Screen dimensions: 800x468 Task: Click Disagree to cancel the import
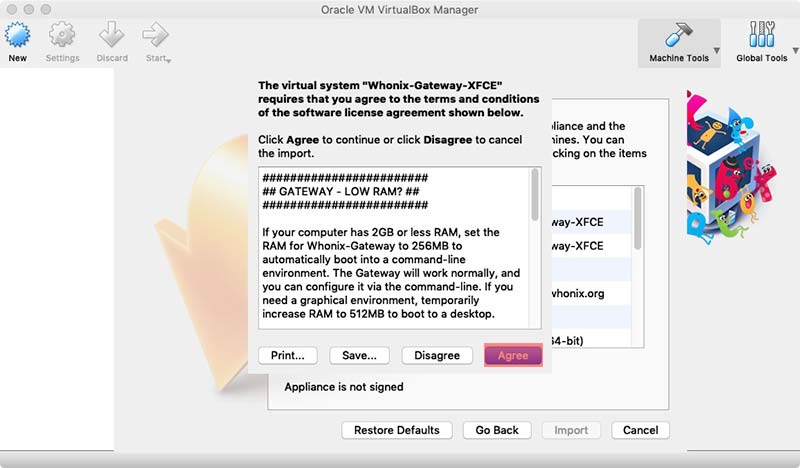pos(437,355)
